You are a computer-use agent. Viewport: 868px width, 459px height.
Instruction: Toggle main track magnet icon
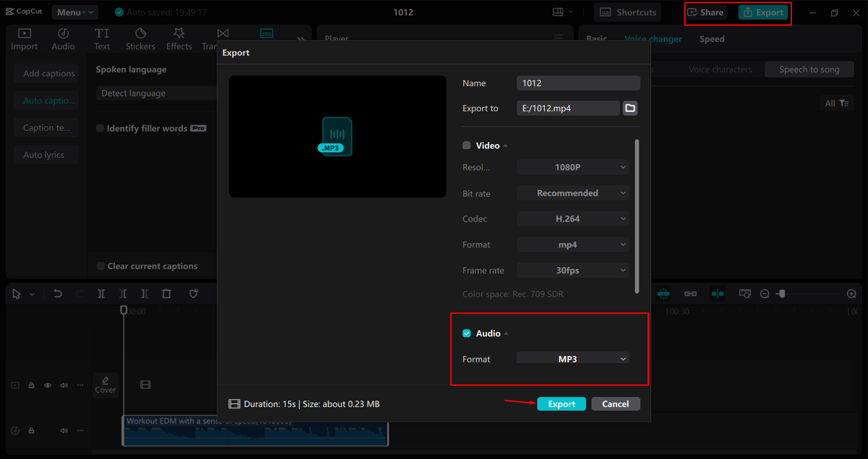click(x=663, y=294)
